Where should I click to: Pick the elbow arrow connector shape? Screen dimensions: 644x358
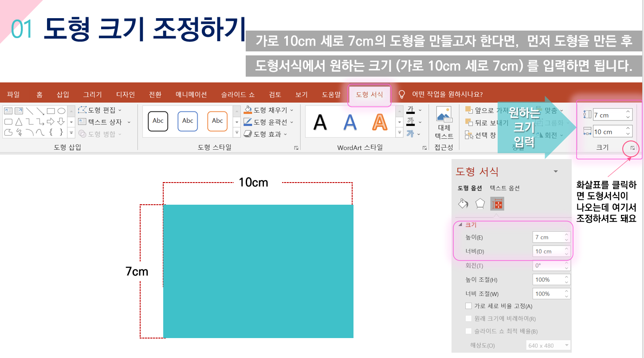point(40,121)
